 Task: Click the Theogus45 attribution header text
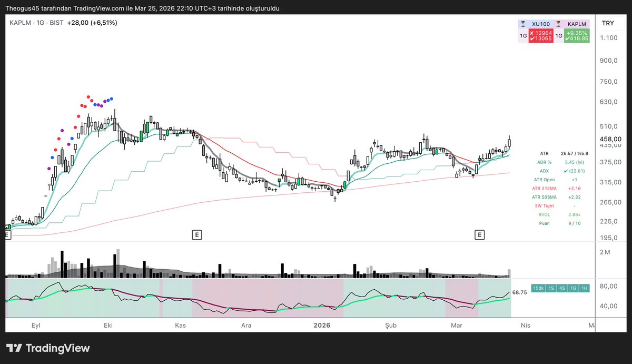(x=143, y=8)
